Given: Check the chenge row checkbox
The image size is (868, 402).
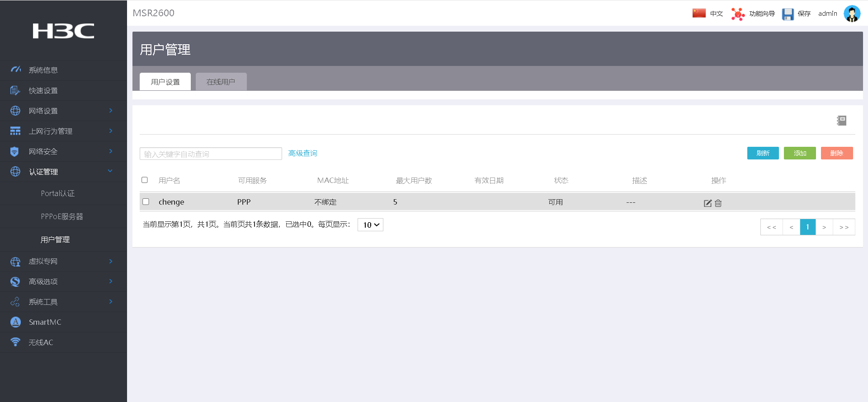Looking at the screenshot, I should click(x=146, y=201).
